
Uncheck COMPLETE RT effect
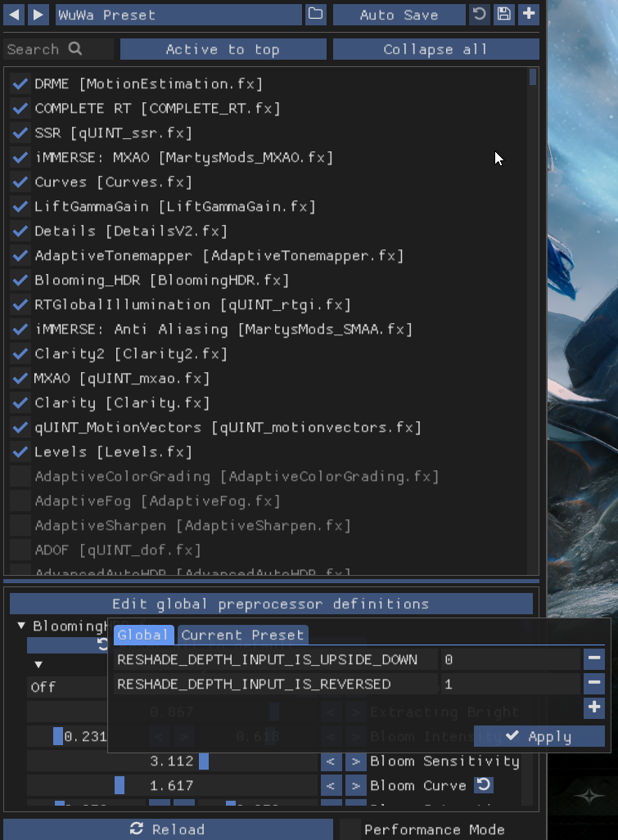pyautogui.click(x=20, y=109)
